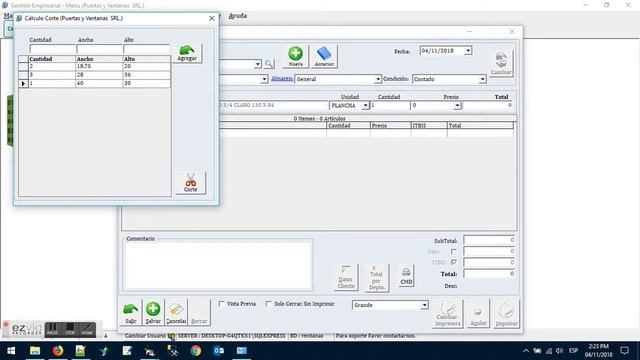640x360 pixels.
Task: Click the ezvid recorder Pause button
Action: pos(52,329)
